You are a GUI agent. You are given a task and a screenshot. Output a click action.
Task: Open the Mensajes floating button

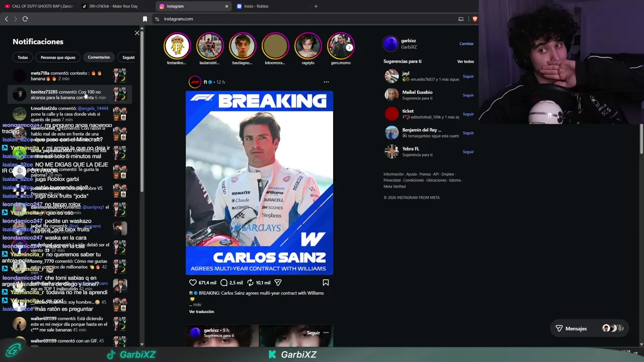coord(589,328)
